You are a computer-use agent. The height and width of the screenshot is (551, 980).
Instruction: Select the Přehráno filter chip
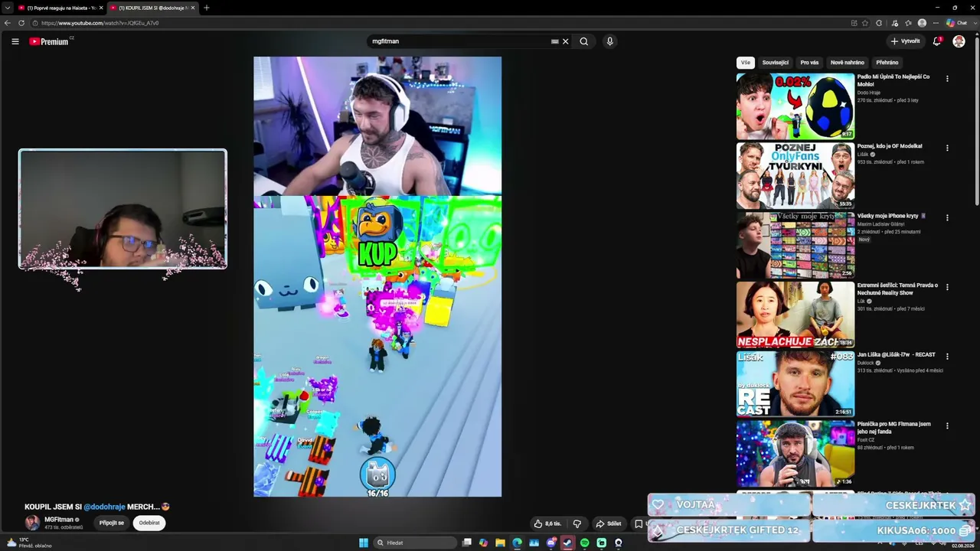pos(887,63)
